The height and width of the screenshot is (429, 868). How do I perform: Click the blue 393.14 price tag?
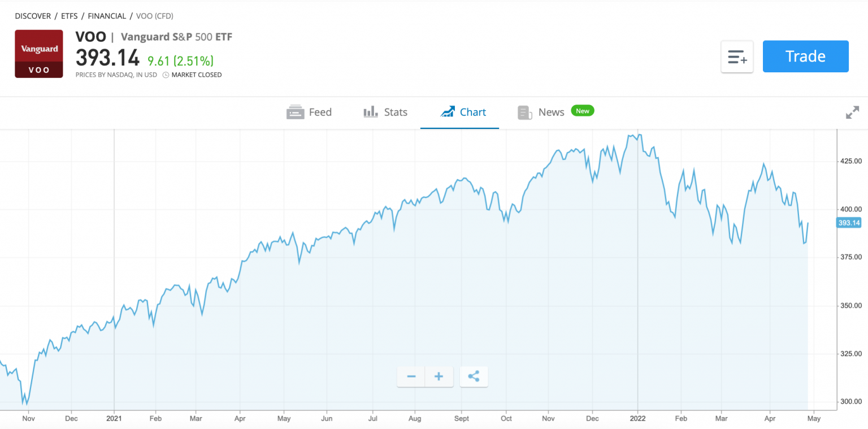click(x=848, y=223)
